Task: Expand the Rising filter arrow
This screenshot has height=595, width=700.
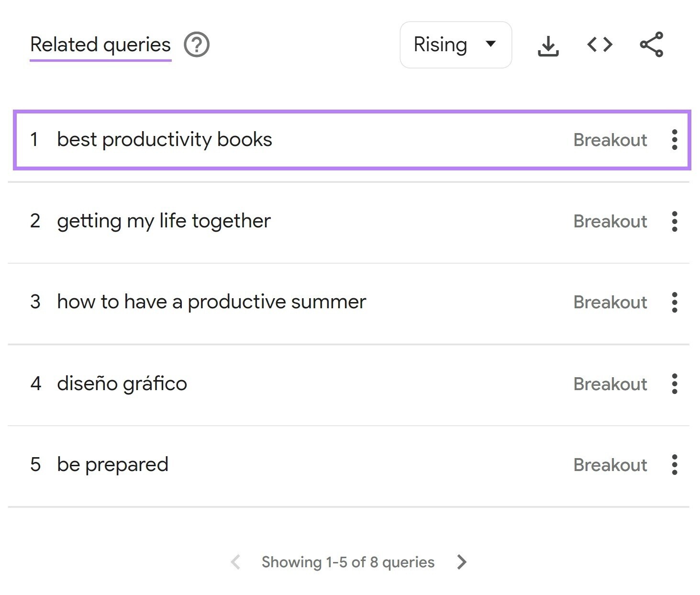Action: [491, 44]
